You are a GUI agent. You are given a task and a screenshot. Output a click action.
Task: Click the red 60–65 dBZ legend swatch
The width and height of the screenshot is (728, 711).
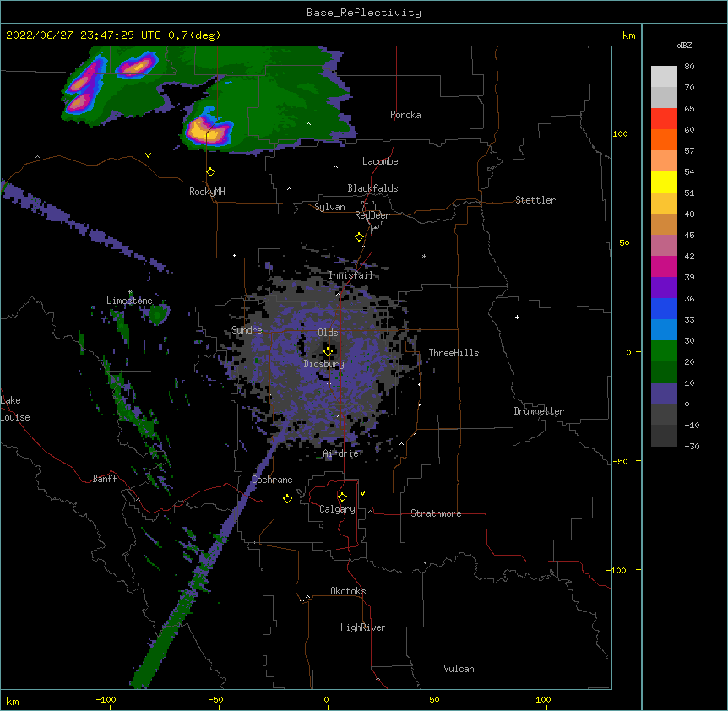[x=664, y=118]
